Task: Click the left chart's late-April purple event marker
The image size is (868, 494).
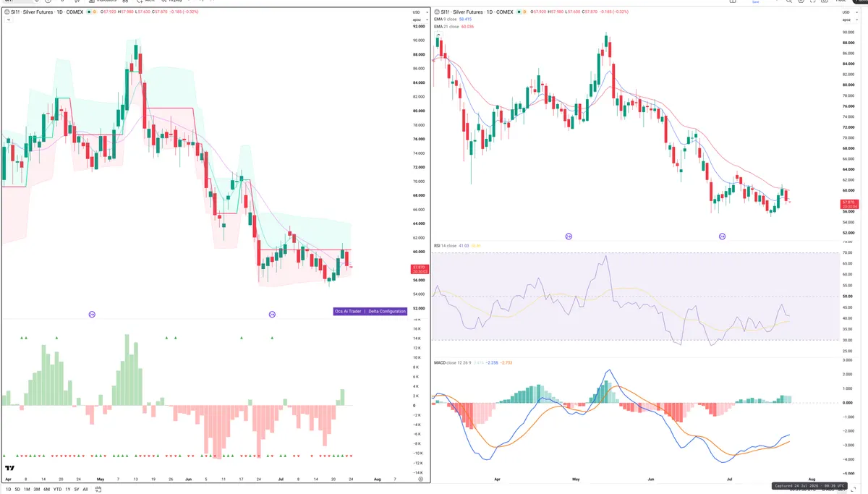Action: 92,314
